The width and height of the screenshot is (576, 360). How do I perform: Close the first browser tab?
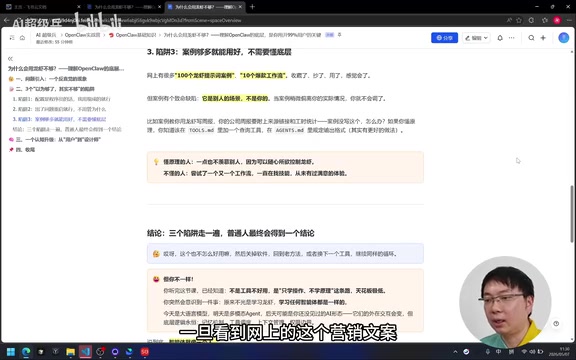pos(79,7)
